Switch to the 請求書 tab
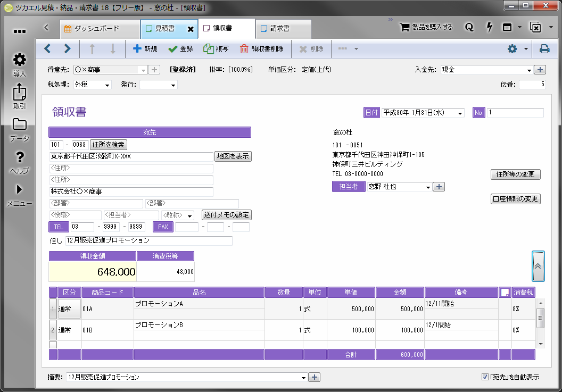The height and width of the screenshot is (392, 562). coord(282,29)
